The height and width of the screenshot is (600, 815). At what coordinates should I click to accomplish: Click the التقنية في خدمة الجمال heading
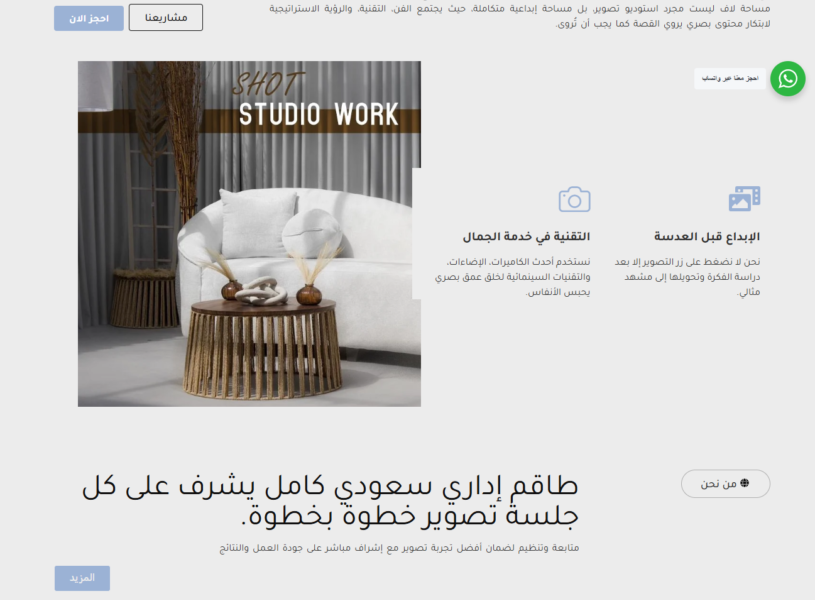(x=526, y=237)
